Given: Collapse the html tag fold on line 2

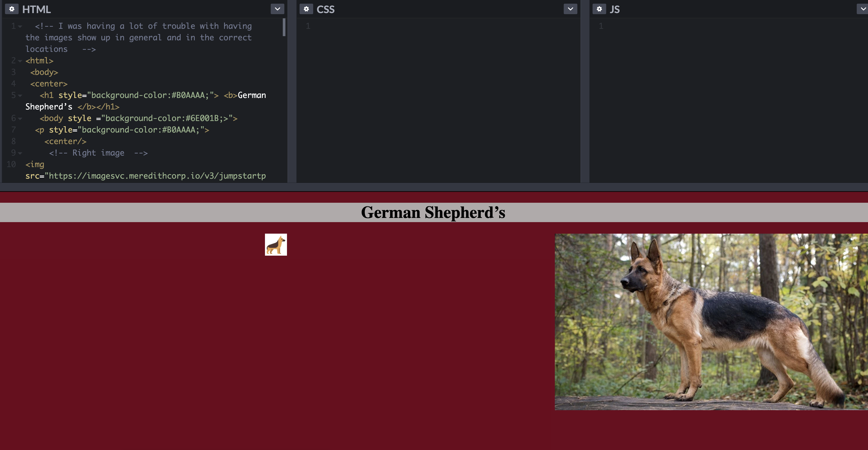Looking at the screenshot, I should pyautogui.click(x=20, y=61).
